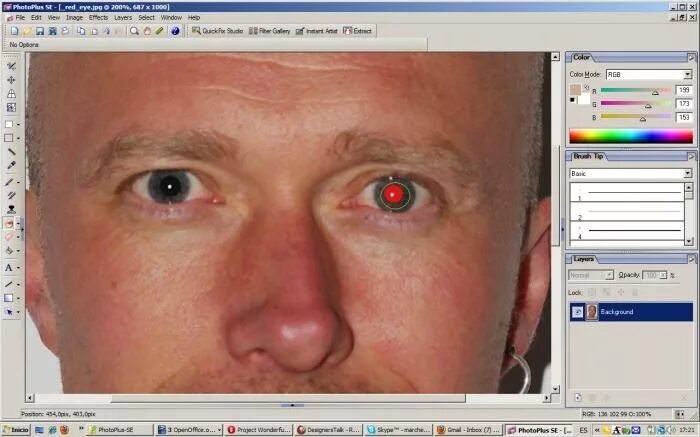The height and width of the screenshot is (437, 700).
Task: Create a new document from the toolbar
Action: [15, 31]
